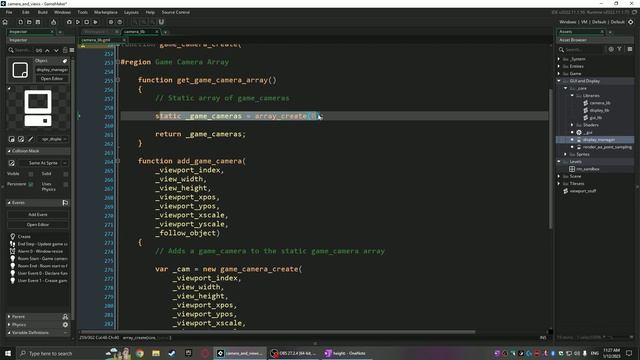Click the code editor vertical scrollbar

(x=550, y=159)
